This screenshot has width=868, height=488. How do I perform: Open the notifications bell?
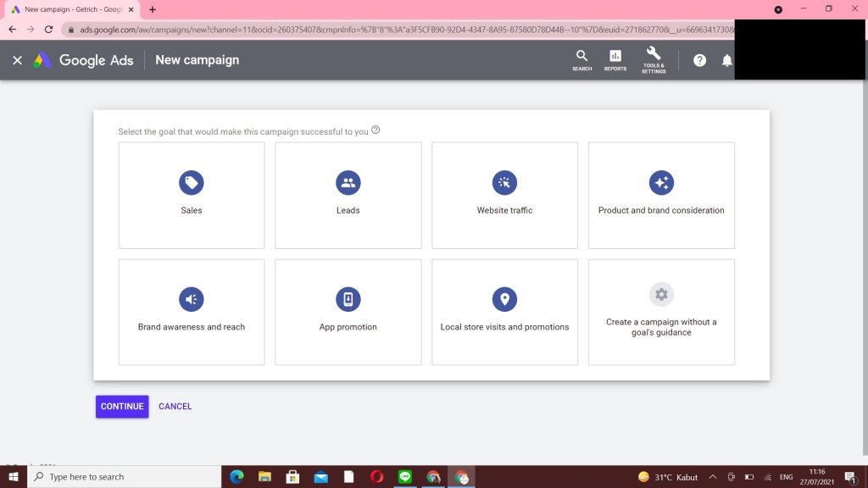click(726, 60)
